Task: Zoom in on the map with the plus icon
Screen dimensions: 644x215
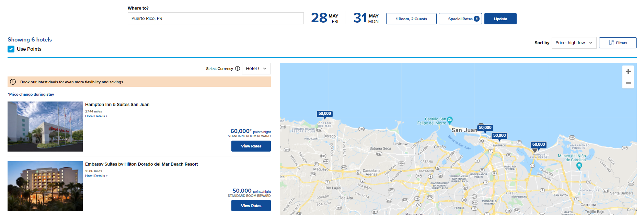Action: (628, 71)
